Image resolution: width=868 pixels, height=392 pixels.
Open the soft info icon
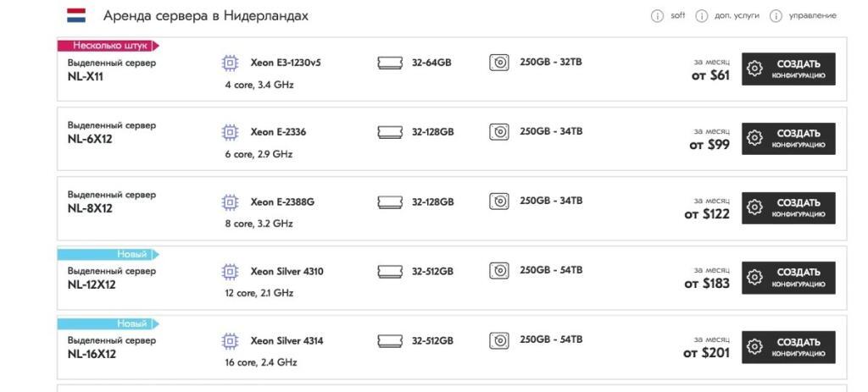click(657, 16)
